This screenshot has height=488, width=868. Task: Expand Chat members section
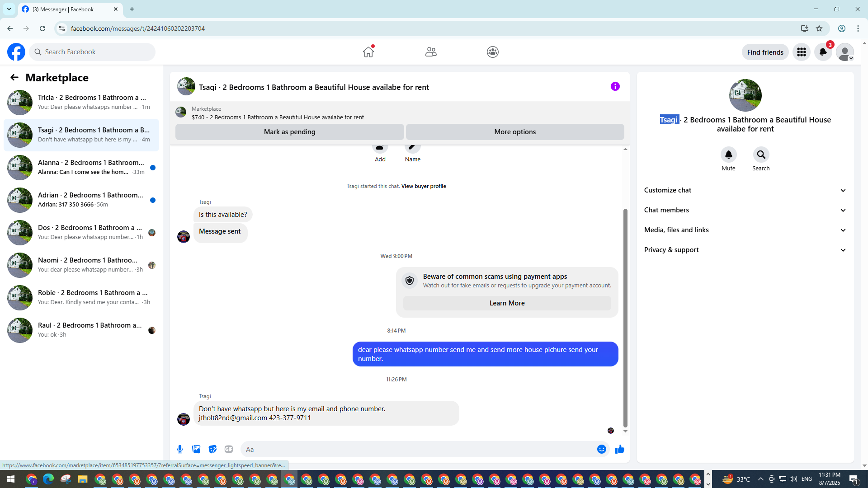[745, 210]
